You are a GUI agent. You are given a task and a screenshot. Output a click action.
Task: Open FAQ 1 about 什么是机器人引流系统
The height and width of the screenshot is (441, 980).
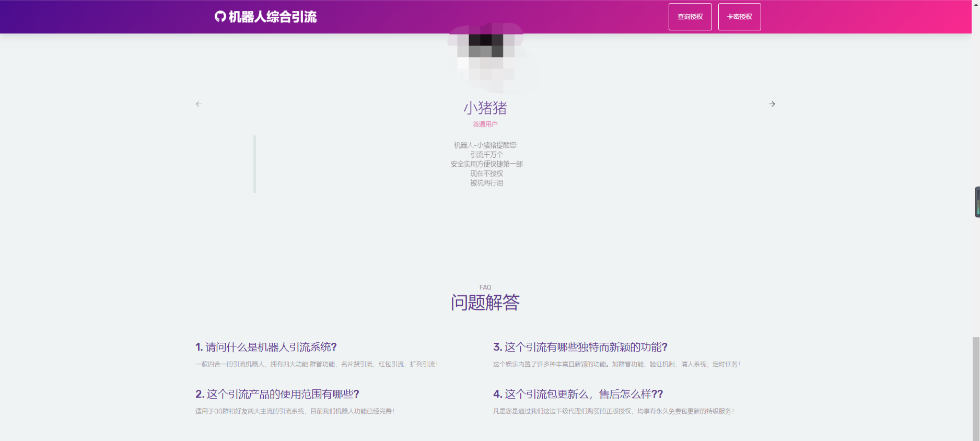266,347
